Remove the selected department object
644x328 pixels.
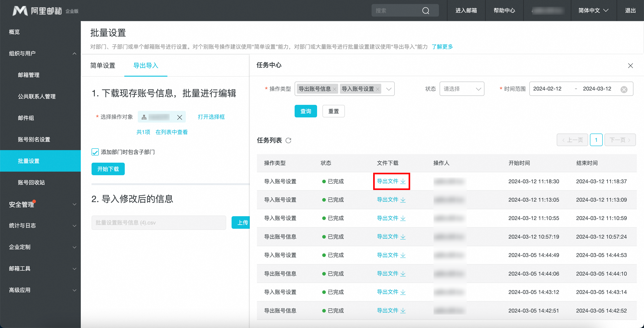coord(180,117)
